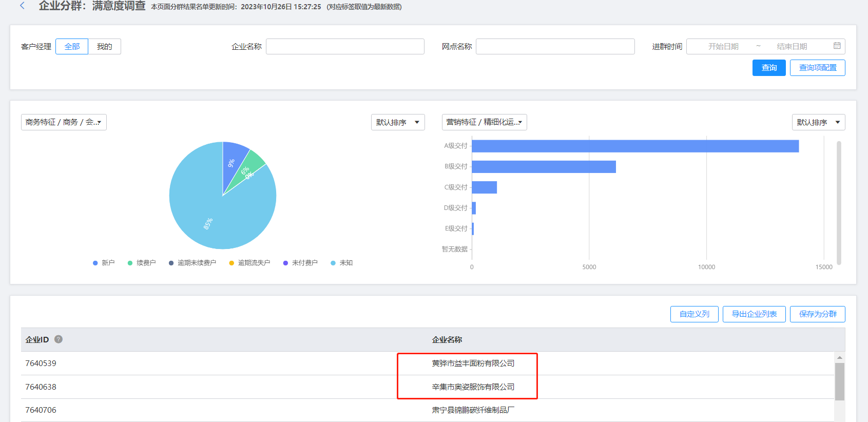Click the B级交付 bar
Screen dimensions: 868x422
pos(544,167)
